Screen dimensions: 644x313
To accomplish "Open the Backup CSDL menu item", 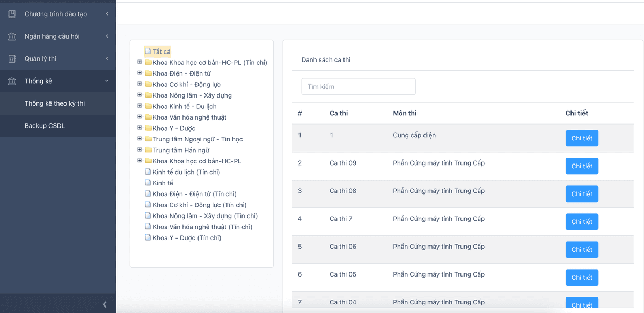I will pyautogui.click(x=45, y=126).
